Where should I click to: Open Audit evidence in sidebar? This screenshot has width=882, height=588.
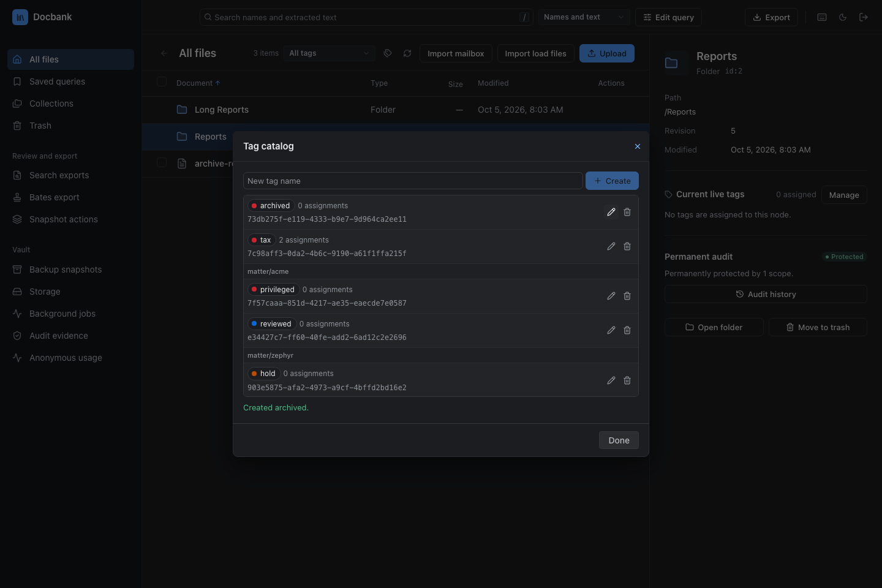pyautogui.click(x=70, y=336)
